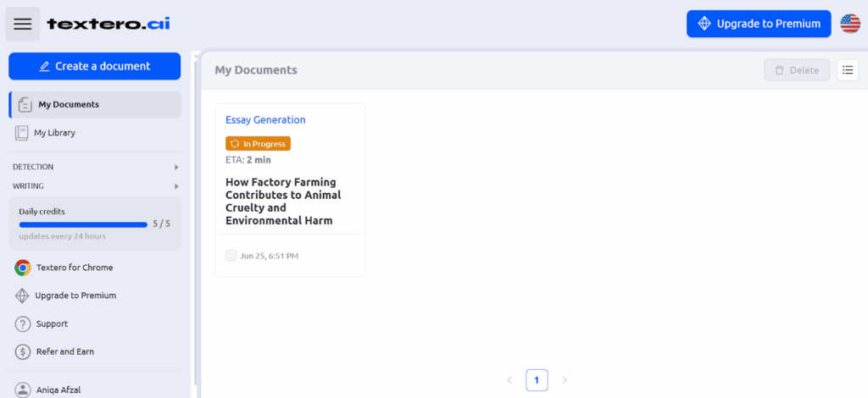The height and width of the screenshot is (398, 868).
Task: Open My Library menu item
Action: click(x=95, y=133)
